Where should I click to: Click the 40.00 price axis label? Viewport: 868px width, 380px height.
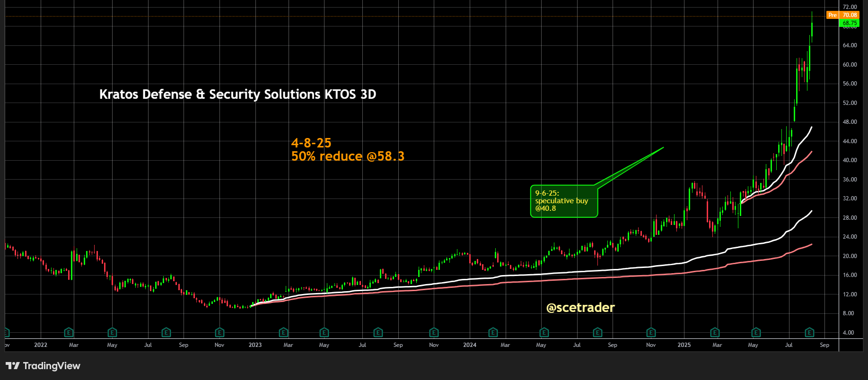point(850,160)
